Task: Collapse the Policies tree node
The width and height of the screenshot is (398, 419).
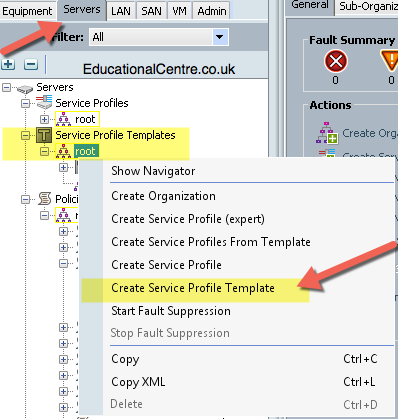Action: click(x=25, y=199)
